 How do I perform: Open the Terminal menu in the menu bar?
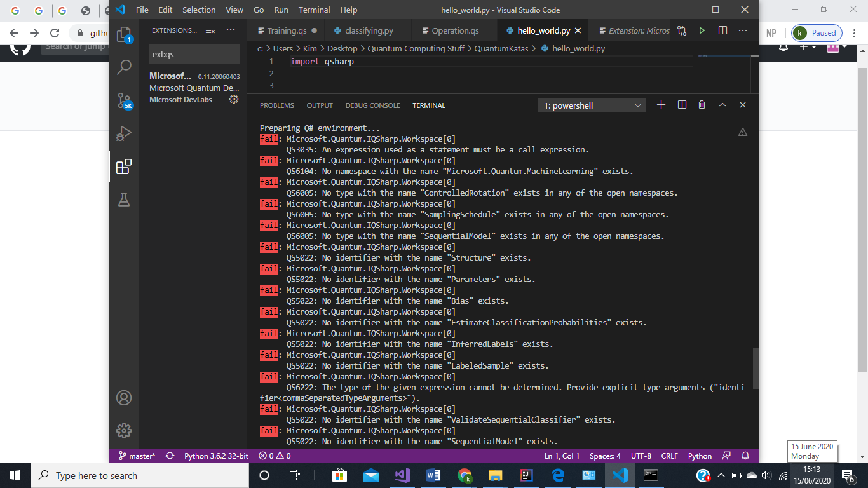(x=315, y=10)
